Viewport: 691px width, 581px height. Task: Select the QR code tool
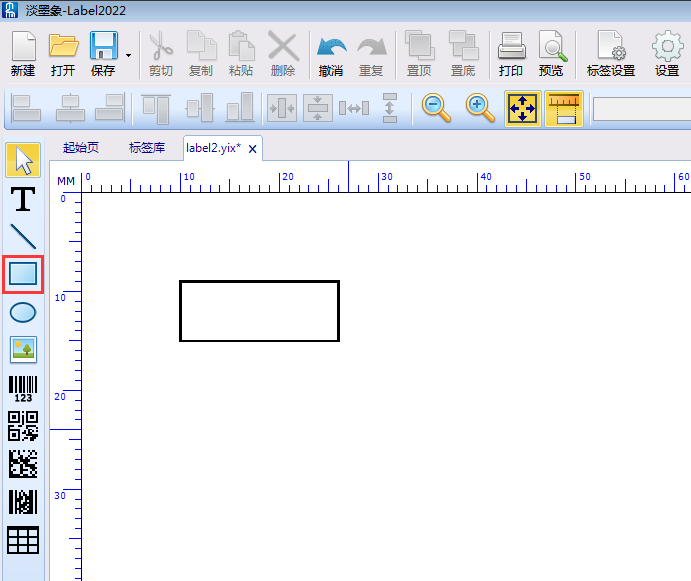coord(23,426)
